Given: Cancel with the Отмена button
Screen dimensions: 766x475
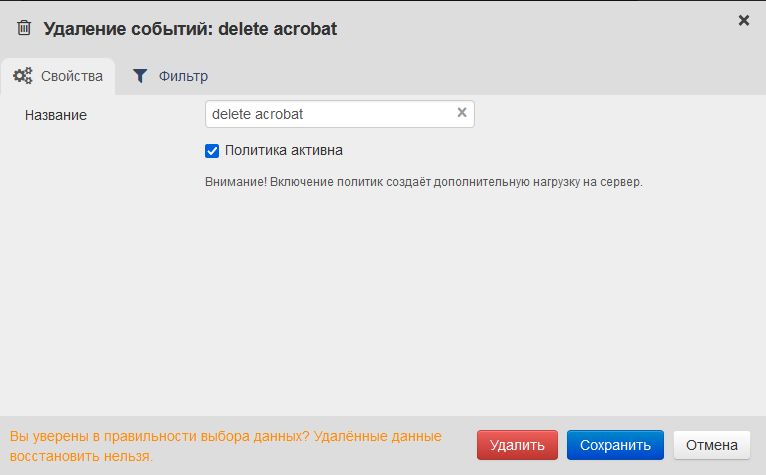Looking at the screenshot, I should [712, 445].
